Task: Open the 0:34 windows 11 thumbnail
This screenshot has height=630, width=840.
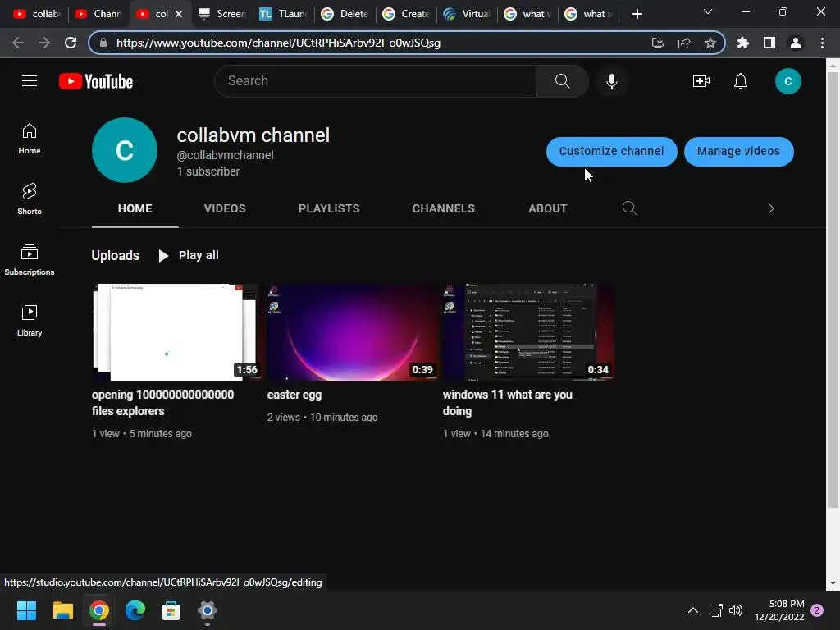Action: click(x=527, y=332)
